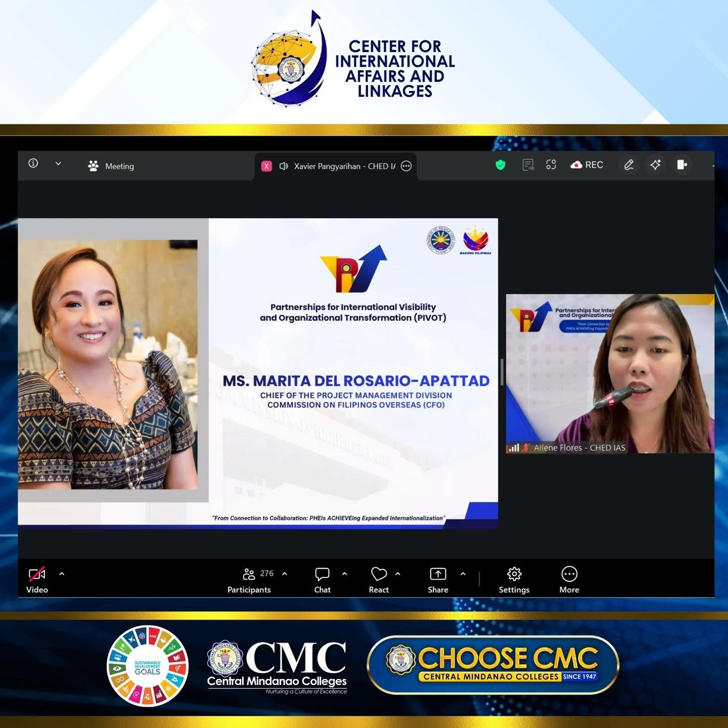Click 'CHIEF OF THE PROJECT MANAGEMENT DIVISION' text

click(x=356, y=395)
